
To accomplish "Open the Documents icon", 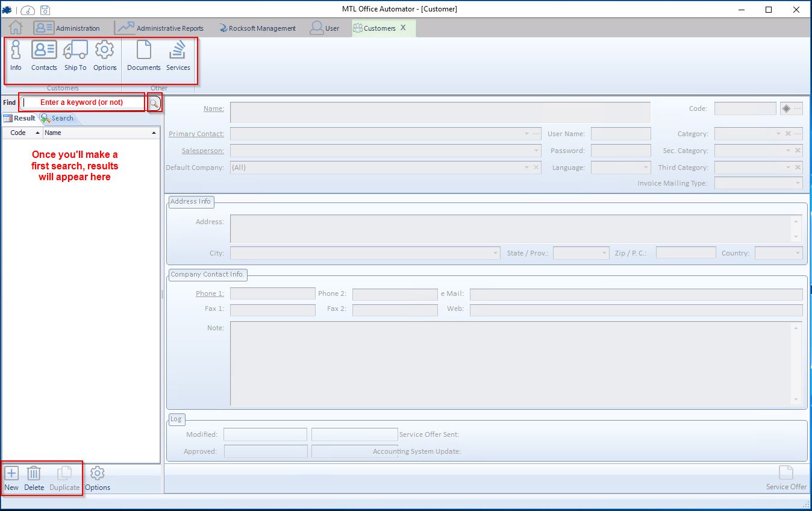I will point(144,55).
